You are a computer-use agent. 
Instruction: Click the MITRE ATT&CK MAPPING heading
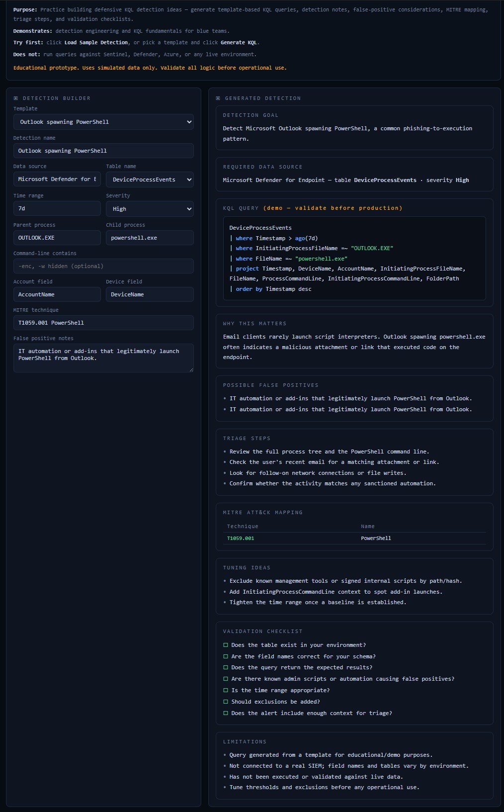point(262,513)
